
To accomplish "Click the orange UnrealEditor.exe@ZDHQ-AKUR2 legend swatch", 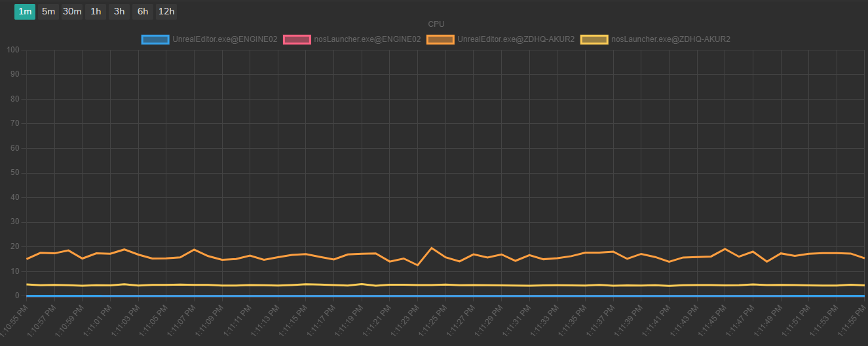I will pos(440,39).
